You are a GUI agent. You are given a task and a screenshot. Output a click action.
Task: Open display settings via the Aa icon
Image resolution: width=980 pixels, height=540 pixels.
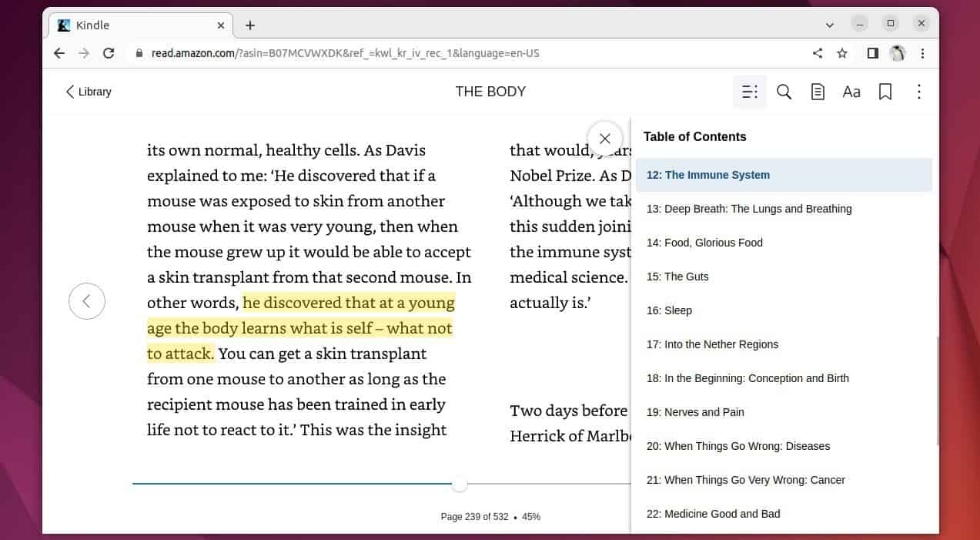[851, 92]
